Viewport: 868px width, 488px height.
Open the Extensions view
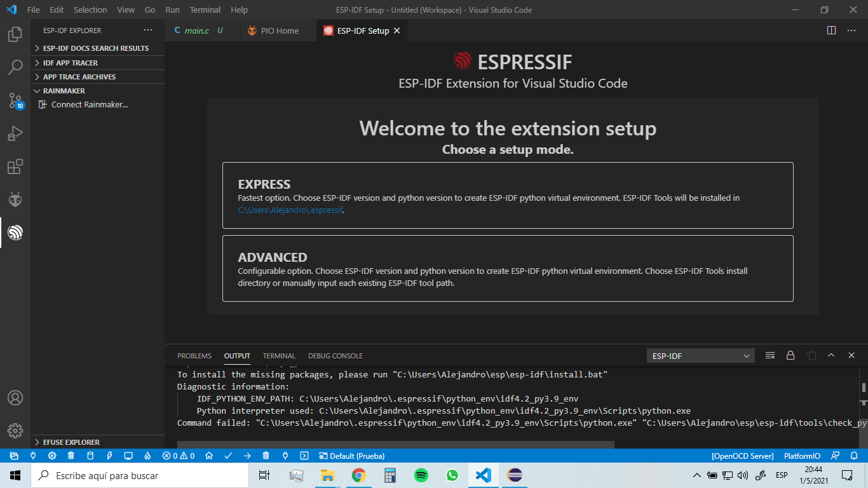pos(15,166)
